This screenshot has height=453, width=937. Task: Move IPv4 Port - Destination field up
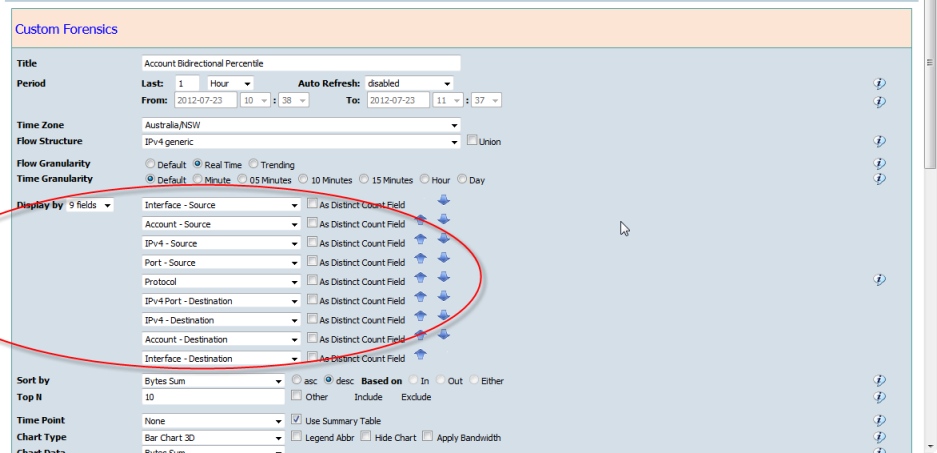click(420, 296)
